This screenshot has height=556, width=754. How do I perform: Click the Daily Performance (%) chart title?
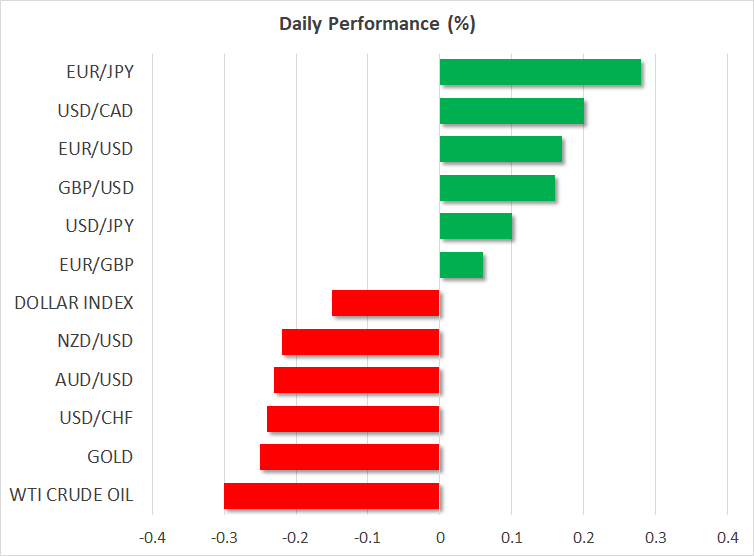(x=377, y=24)
